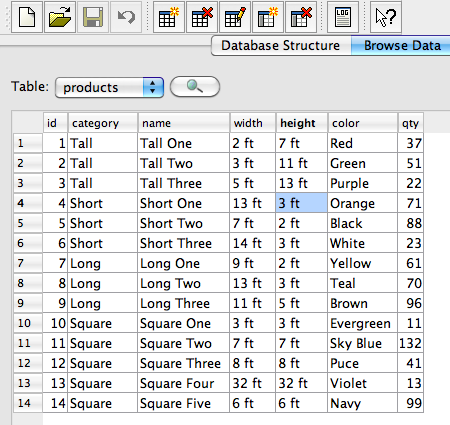Viewport: 450px width, 425px height.
Task: Select the color cell 'Evergreen'
Action: [363, 323]
